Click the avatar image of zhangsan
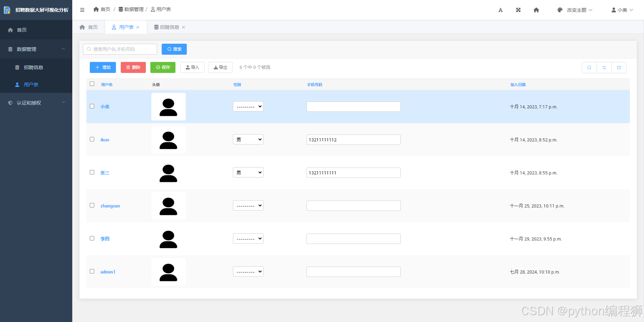Viewport: 644px width, 322px height. (169, 206)
